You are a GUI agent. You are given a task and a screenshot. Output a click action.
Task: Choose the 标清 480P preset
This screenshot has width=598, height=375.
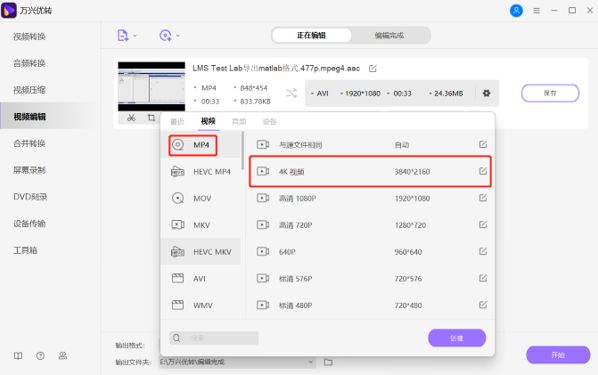[370, 305]
